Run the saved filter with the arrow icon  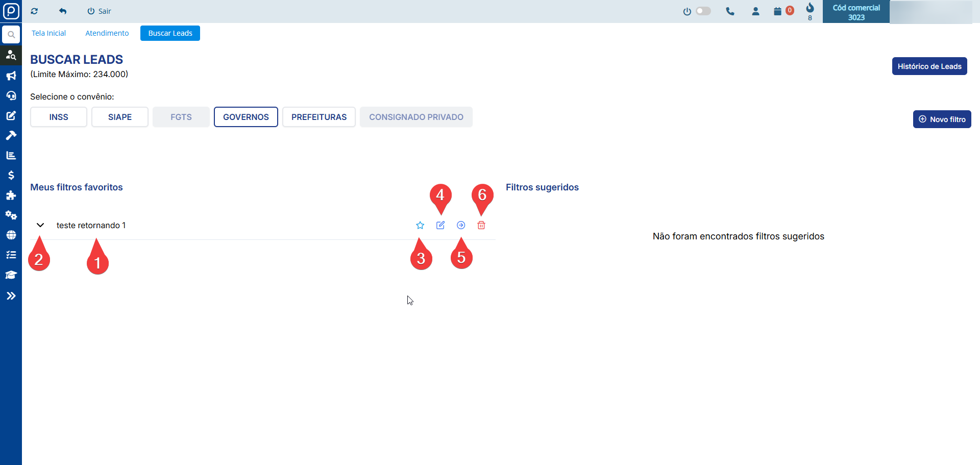(x=461, y=225)
